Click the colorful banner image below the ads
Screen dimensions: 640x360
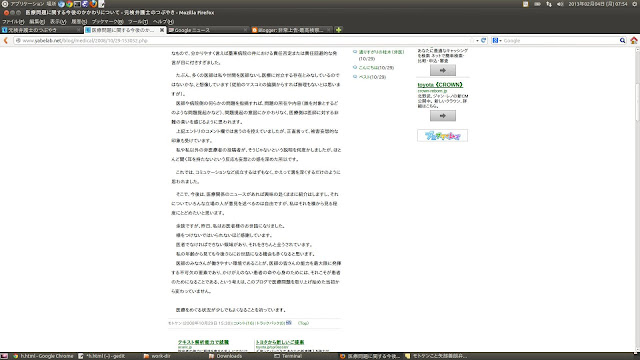click(x=442, y=136)
